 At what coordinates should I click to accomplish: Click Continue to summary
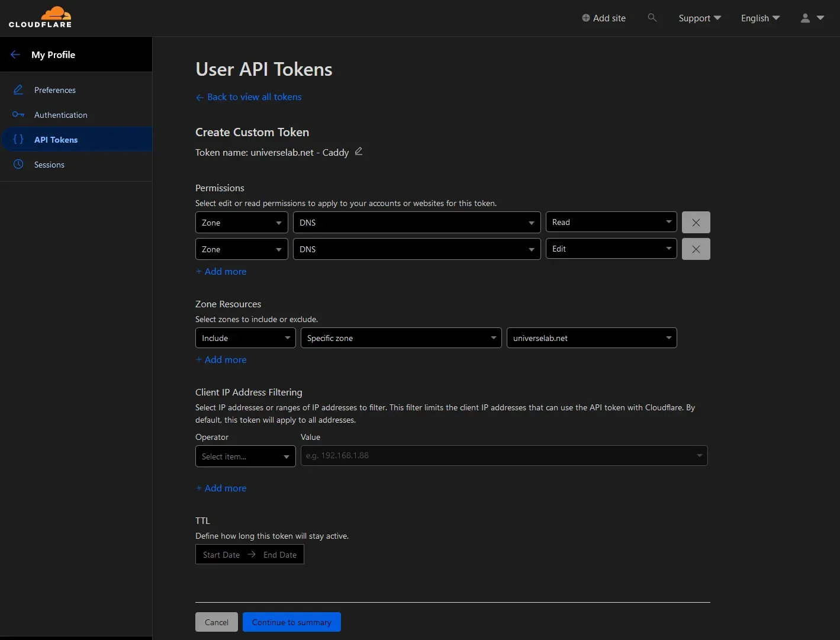click(292, 622)
